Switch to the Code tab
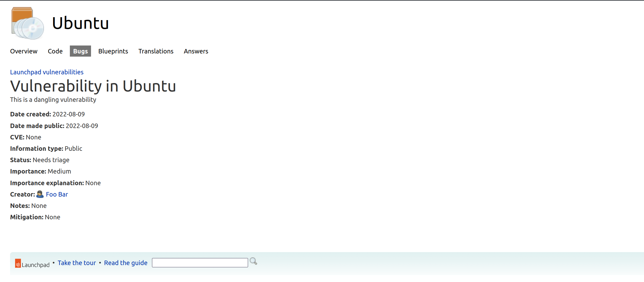This screenshot has height=282, width=644. pyautogui.click(x=55, y=51)
